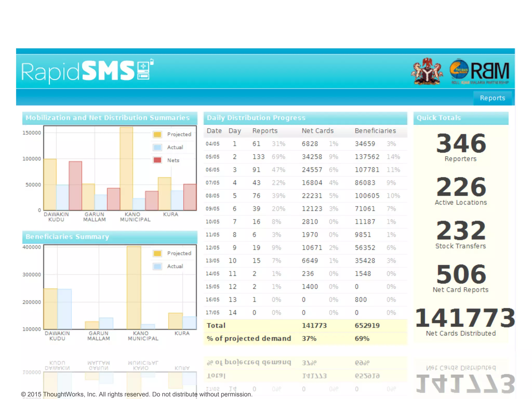Click Projected yellow swatch in Mobilization legend
This screenshot has width=532, height=399.
tap(157, 134)
